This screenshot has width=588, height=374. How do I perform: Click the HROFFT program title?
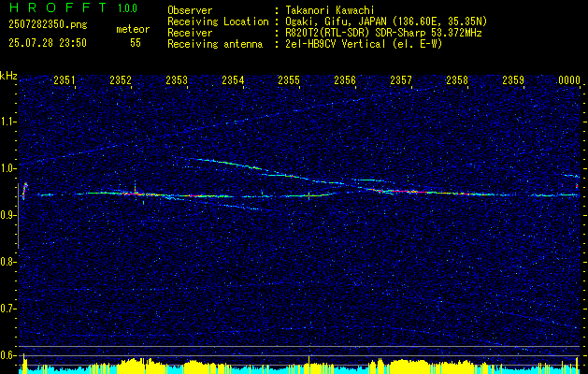[x=58, y=7]
